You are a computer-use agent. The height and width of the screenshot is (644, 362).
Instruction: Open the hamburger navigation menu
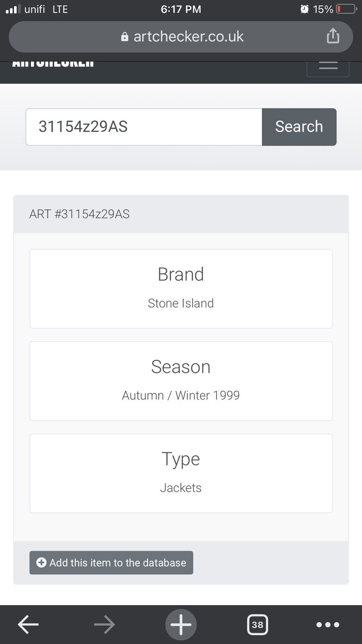(x=328, y=68)
